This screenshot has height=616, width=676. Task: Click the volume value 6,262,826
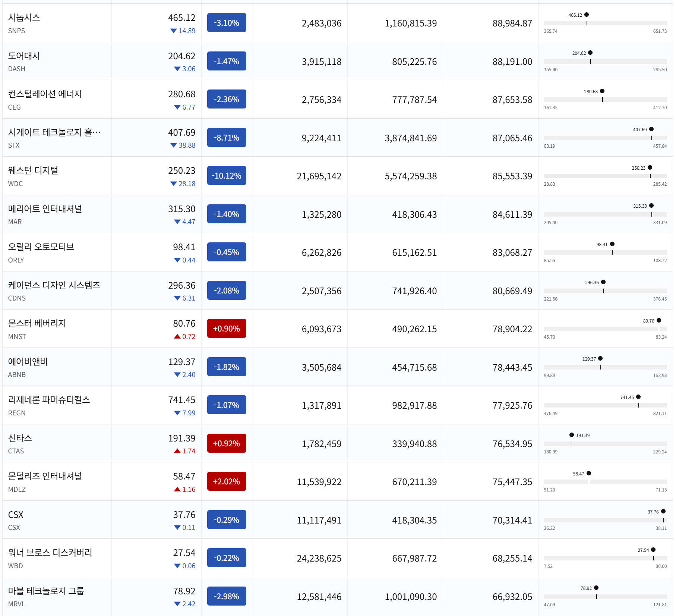pos(322,252)
